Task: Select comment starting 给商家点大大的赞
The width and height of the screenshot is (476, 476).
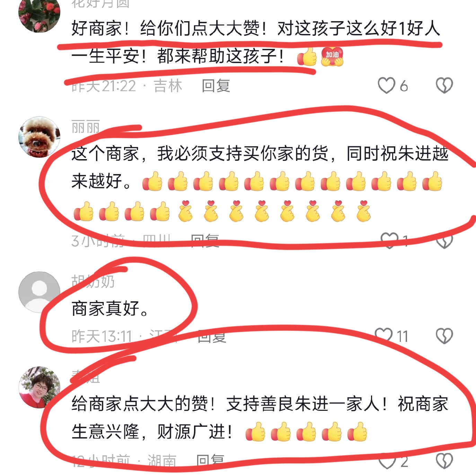Action: pyautogui.click(x=260, y=418)
